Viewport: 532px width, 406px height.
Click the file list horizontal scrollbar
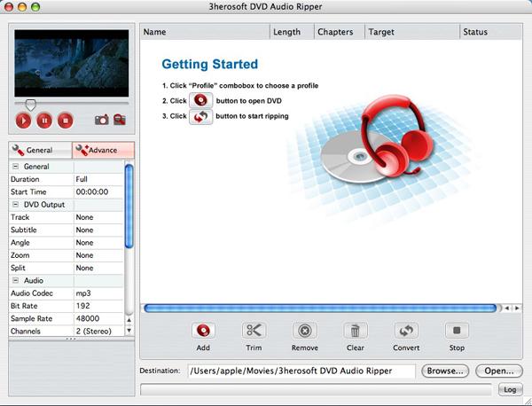(321, 308)
